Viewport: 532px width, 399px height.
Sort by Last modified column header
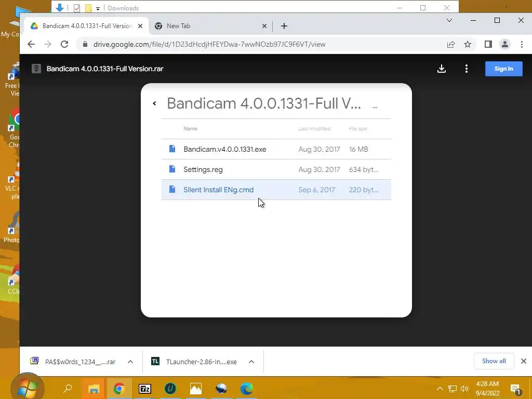click(314, 129)
